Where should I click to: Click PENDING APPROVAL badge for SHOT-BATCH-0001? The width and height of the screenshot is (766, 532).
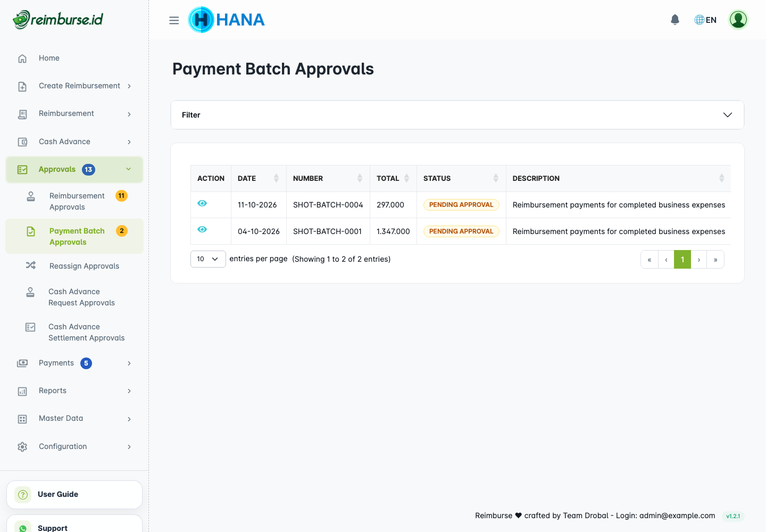coord(461,231)
